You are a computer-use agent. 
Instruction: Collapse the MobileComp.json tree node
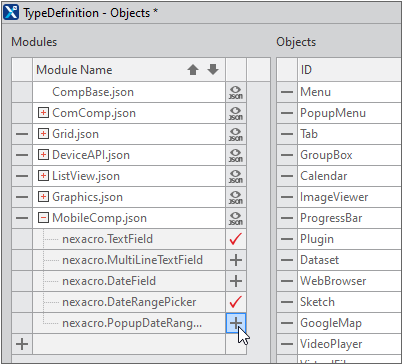click(x=43, y=218)
